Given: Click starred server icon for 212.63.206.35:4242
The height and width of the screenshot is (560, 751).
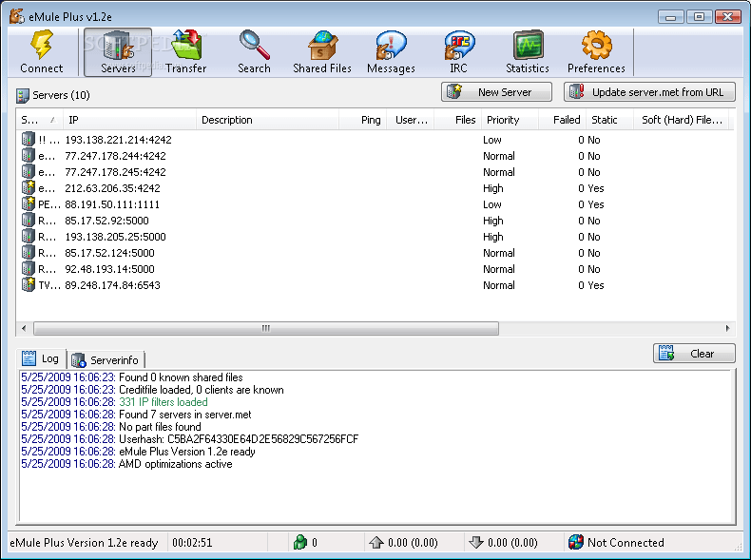Looking at the screenshot, I should click(x=29, y=188).
